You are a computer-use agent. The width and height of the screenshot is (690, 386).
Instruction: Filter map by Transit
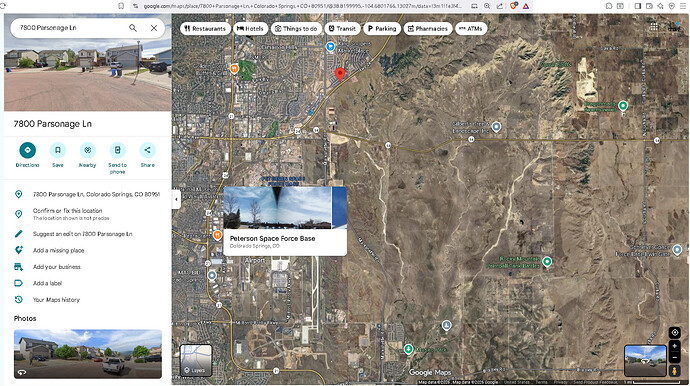pos(342,29)
